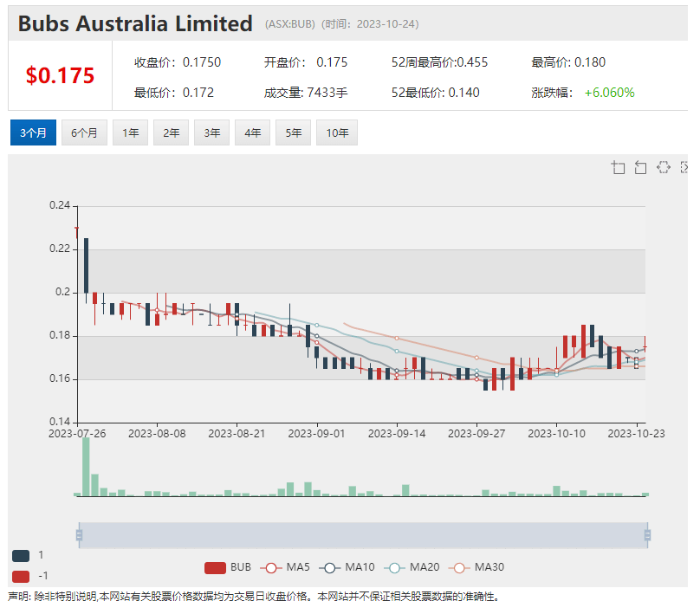Click the dark swatch labeled 1
This screenshot has width=700, height=614.
pyautogui.click(x=21, y=555)
